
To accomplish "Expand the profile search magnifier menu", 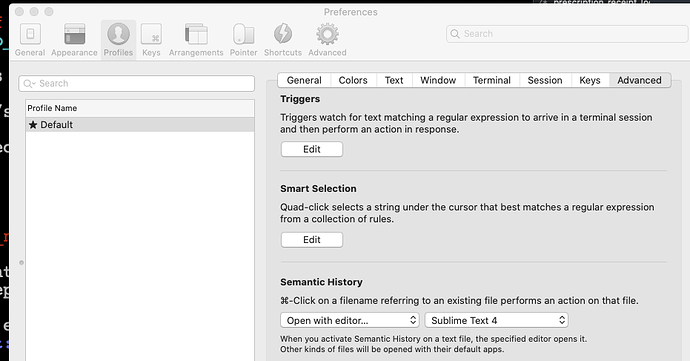I will [29, 84].
